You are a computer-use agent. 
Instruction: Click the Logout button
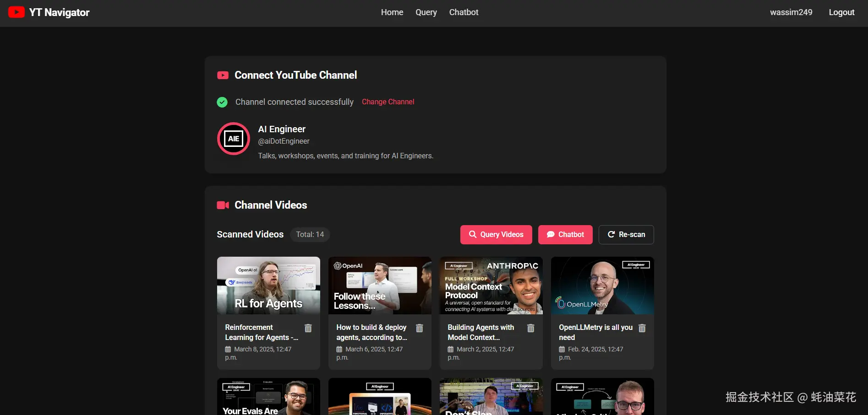(841, 12)
